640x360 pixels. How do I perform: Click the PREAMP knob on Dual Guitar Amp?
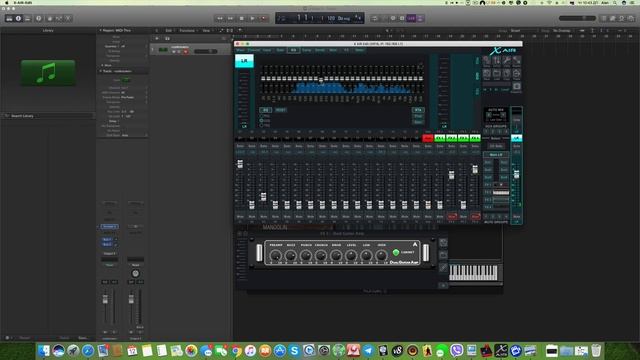click(x=276, y=256)
